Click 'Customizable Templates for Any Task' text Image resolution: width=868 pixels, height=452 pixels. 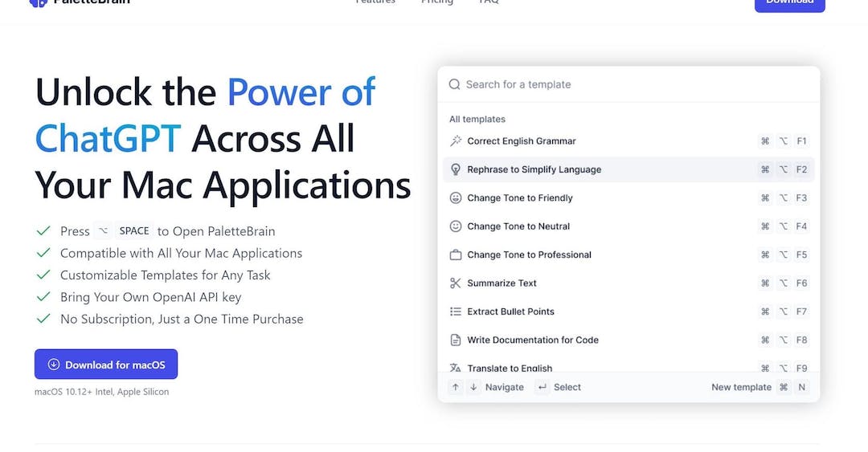point(165,275)
